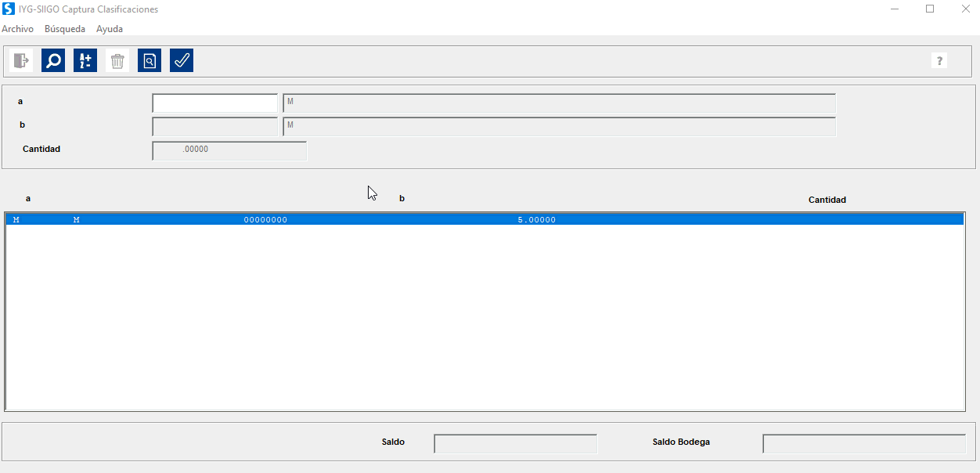Screen dimensions: 980x473
Task: Open the Ayuda menu
Action: pyautogui.click(x=110, y=29)
